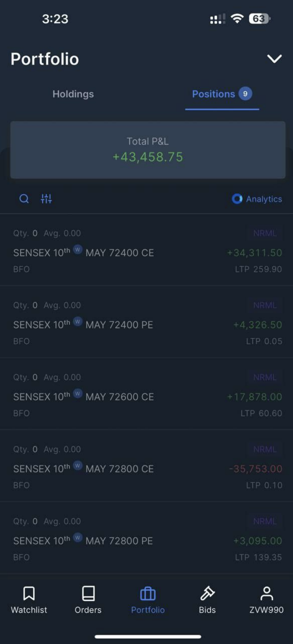Select the Positions tab

click(x=222, y=94)
